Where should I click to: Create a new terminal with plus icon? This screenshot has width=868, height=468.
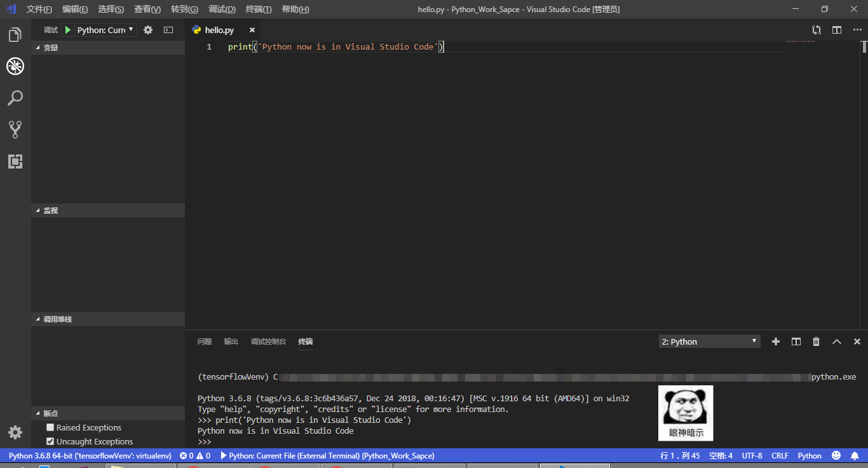[x=775, y=341]
